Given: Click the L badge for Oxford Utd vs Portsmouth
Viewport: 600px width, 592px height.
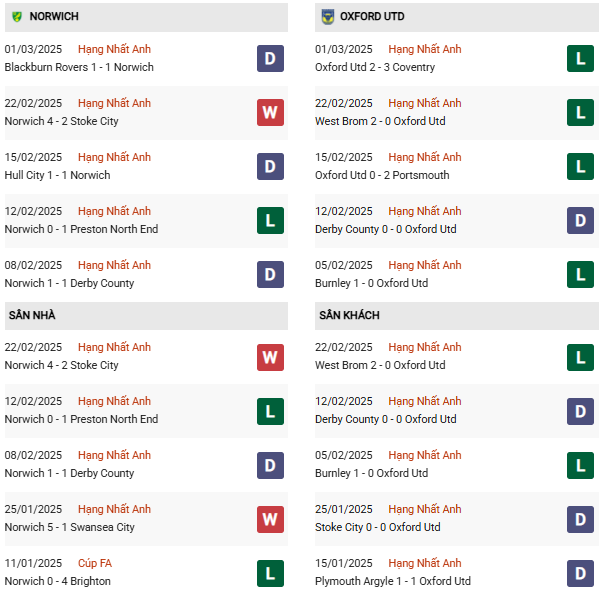Looking at the screenshot, I should point(580,166).
